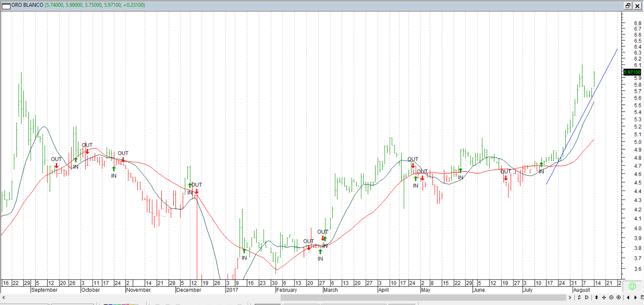Click the August label on the date axis

[581, 290]
